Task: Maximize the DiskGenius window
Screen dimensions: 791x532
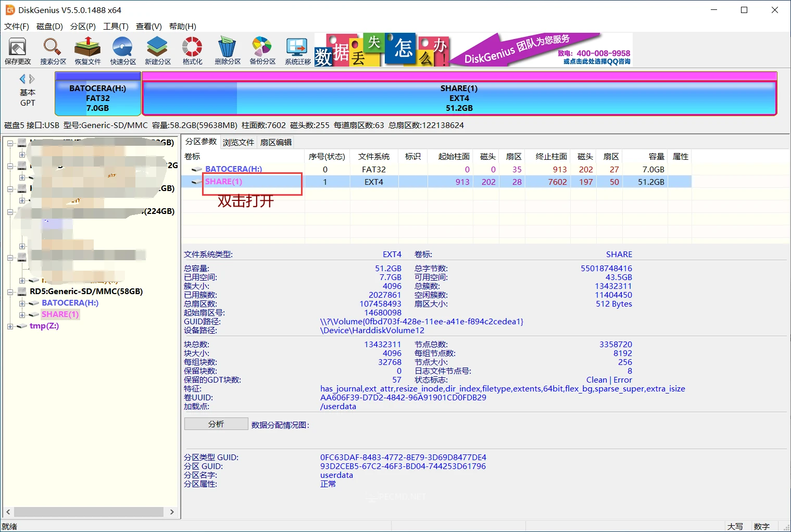Action: tap(744, 10)
